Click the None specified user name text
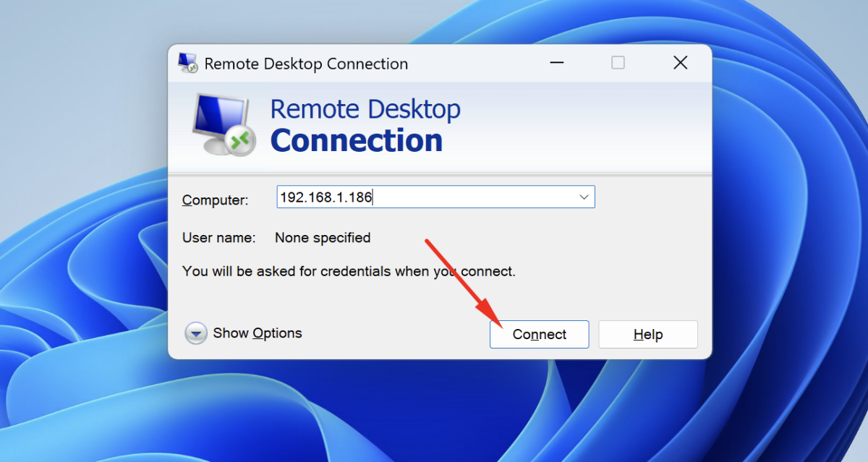The height and width of the screenshot is (462, 868). point(323,238)
